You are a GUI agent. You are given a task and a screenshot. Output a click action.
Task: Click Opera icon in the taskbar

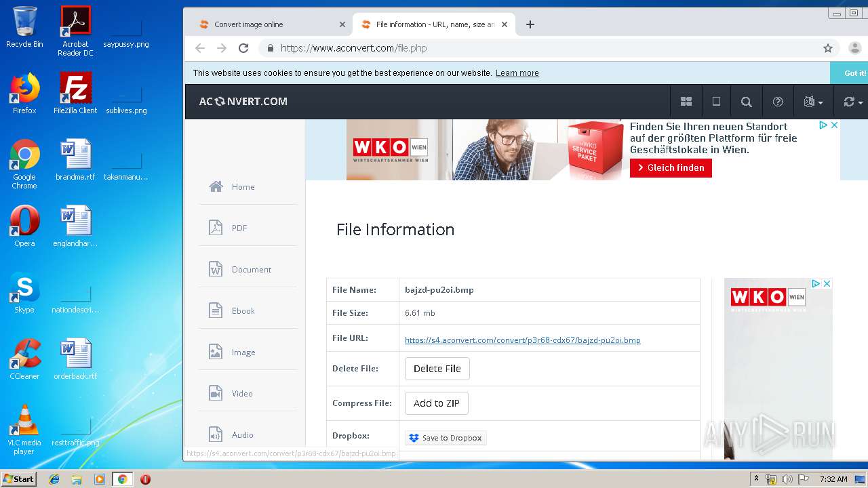(x=145, y=479)
